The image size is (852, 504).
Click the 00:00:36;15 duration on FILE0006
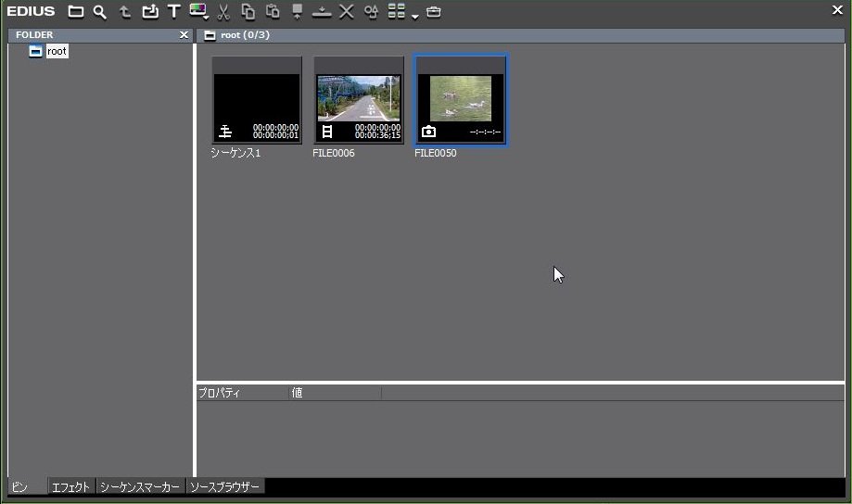[377, 134]
